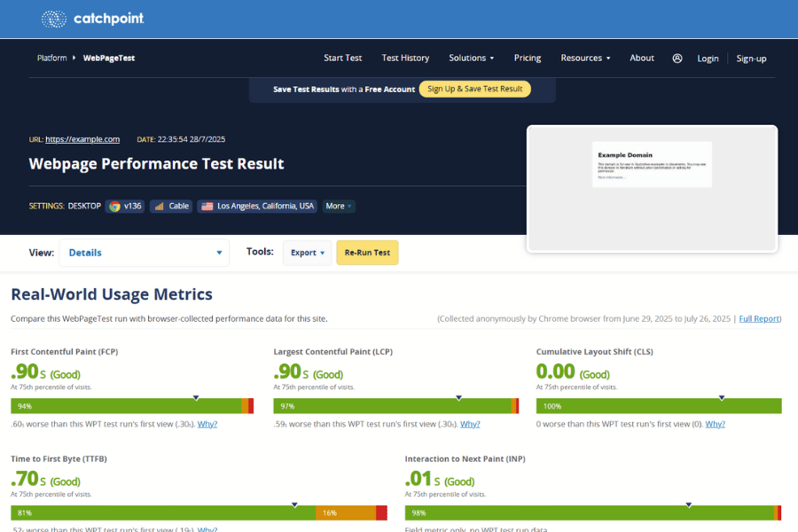Click the Cable connection badge
The height and width of the screenshot is (532, 798).
pos(171,207)
